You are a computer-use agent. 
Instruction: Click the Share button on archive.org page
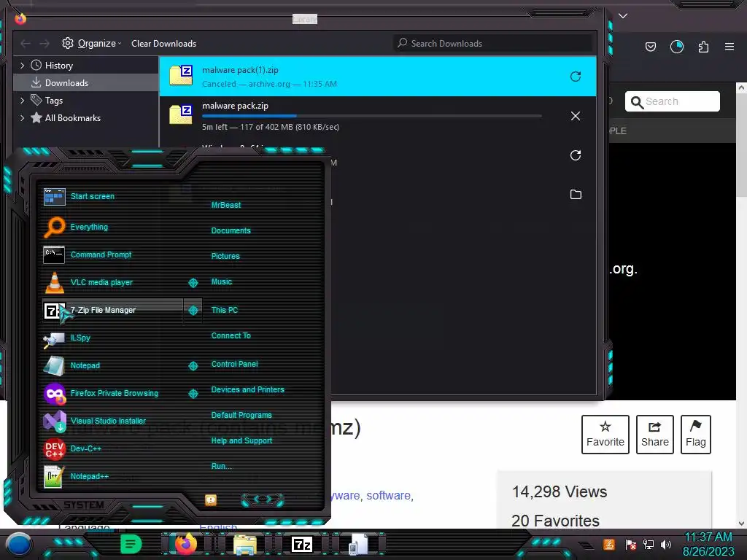(x=654, y=435)
